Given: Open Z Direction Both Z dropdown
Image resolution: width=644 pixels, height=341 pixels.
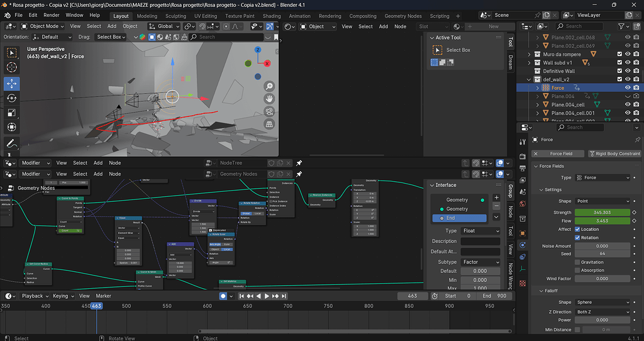Looking at the screenshot, I should point(602,312).
